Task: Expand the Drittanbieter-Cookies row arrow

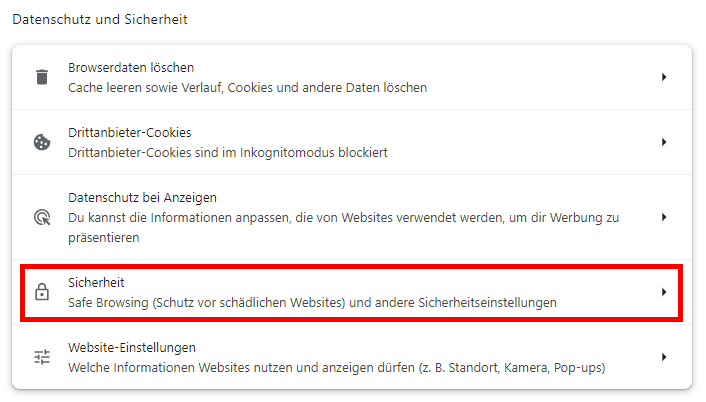Action: click(663, 142)
